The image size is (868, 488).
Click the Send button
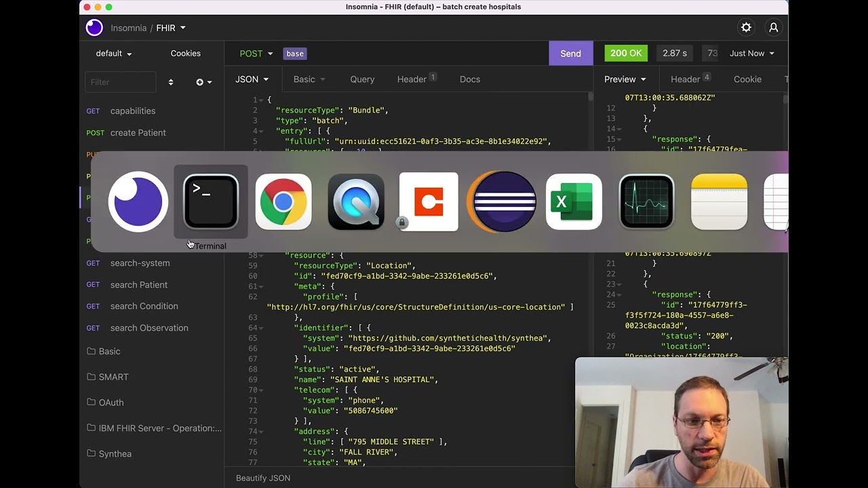click(x=570, y=54)
